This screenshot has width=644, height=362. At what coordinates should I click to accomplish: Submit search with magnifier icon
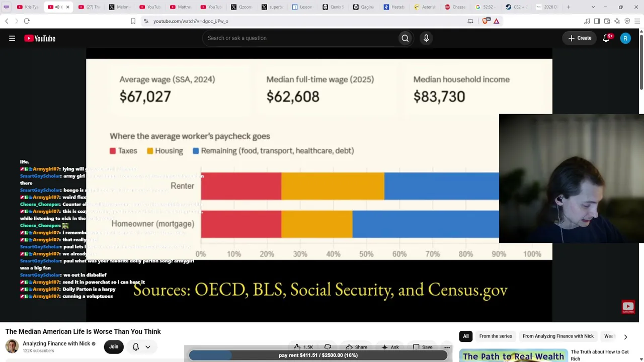[x=405, y=38]
